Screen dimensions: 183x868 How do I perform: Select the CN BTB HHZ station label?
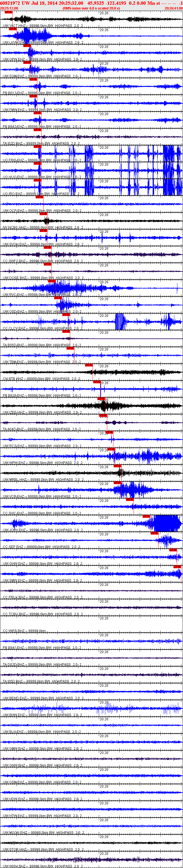41,379
